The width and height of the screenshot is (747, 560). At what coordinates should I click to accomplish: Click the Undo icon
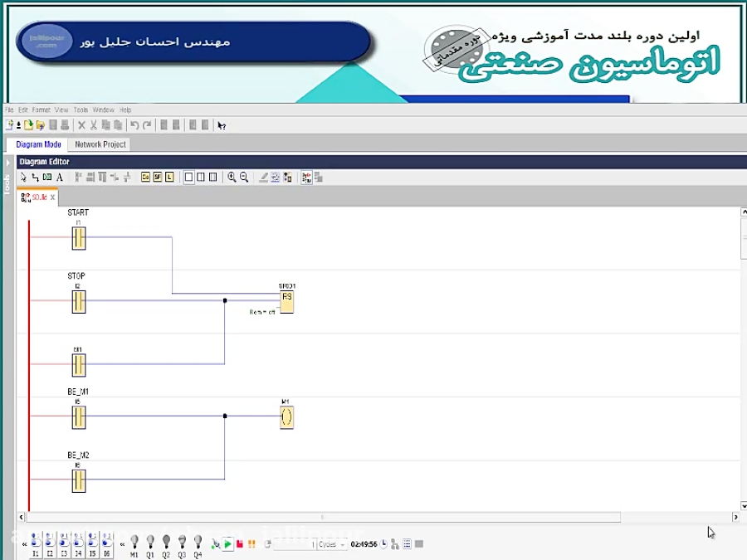[x=134, y=124]
